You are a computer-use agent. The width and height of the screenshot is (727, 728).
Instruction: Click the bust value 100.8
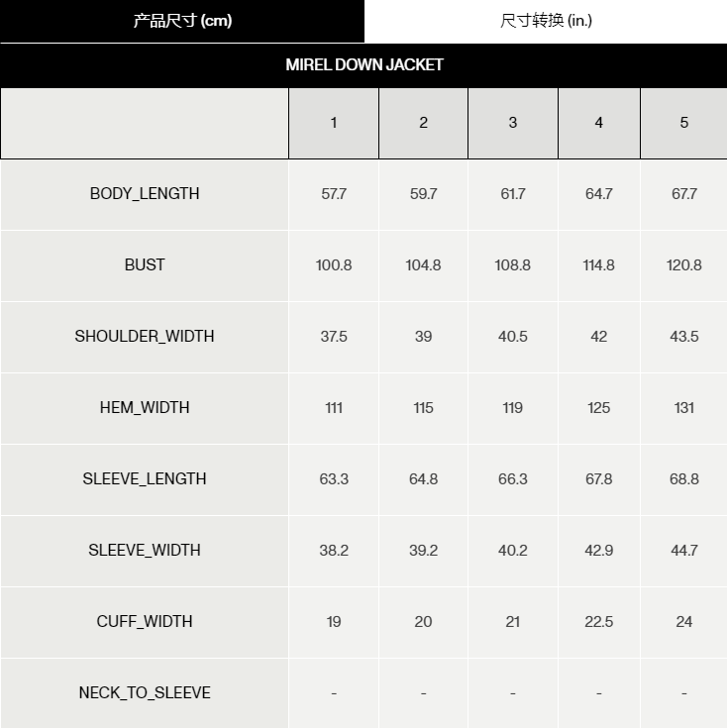click(334, 265)
